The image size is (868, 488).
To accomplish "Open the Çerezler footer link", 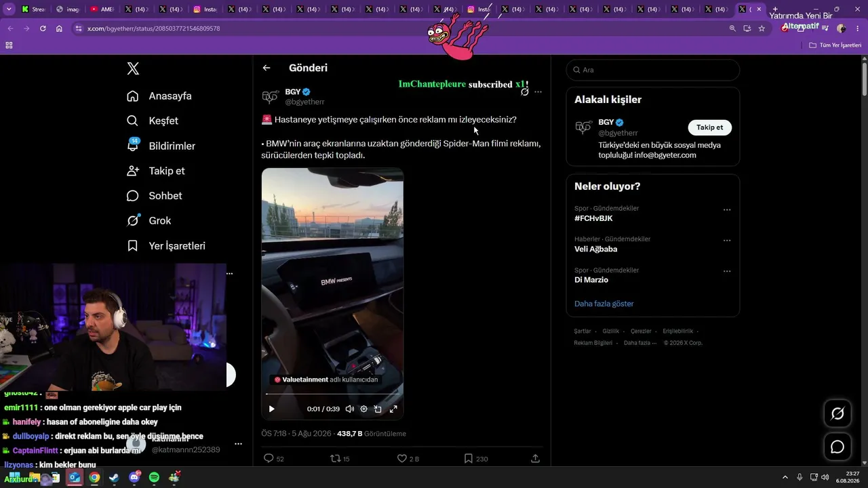I will coord(641,331).
